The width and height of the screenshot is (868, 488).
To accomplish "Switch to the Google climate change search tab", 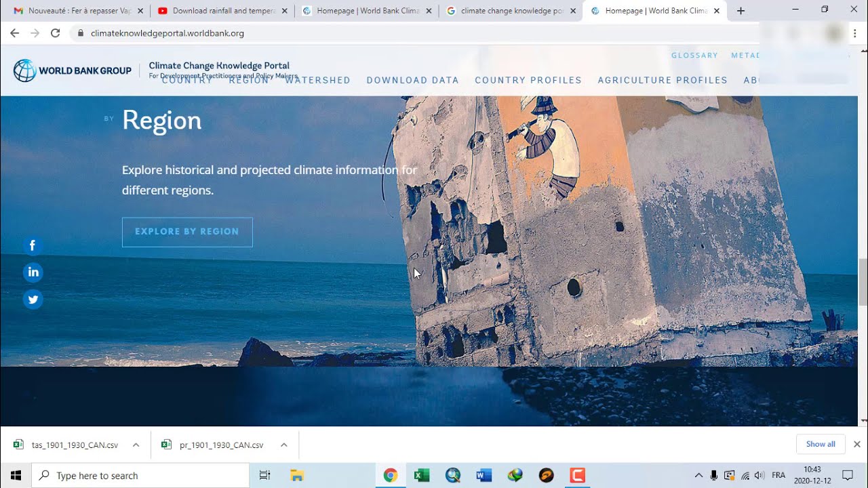I will [510, 11].
